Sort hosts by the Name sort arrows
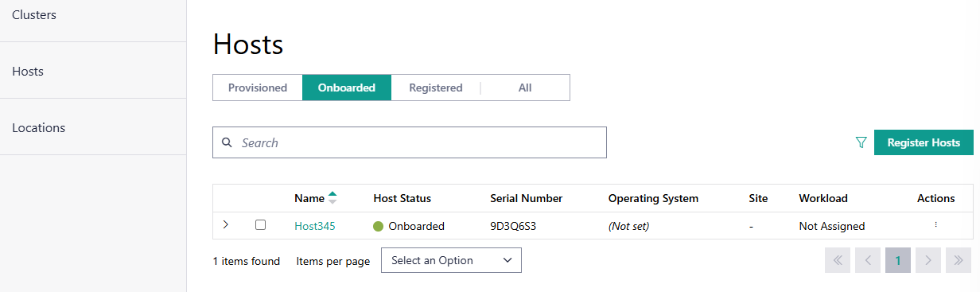Screen dimensions: 980x292 point(332,197)
